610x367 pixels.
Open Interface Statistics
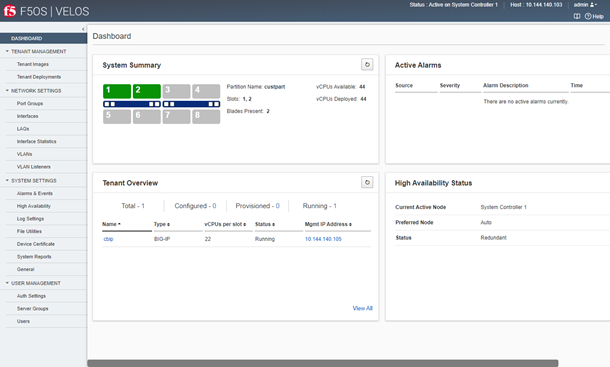[x=36, y=142]
